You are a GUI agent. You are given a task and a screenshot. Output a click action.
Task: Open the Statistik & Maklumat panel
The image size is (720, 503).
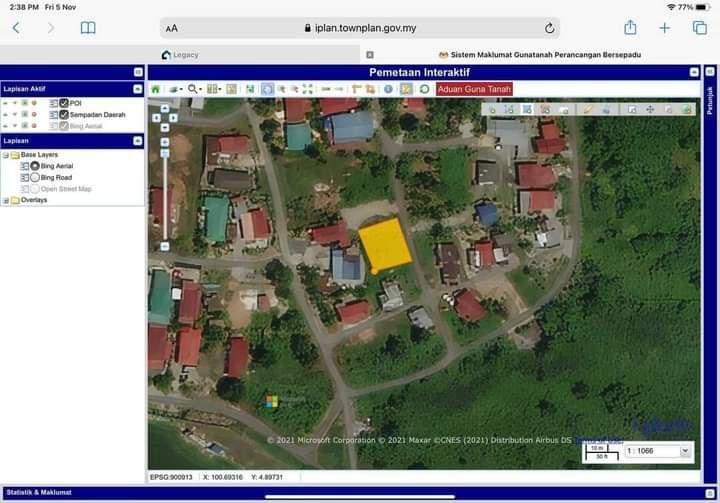pyautogui.click(x=38, y=492)
